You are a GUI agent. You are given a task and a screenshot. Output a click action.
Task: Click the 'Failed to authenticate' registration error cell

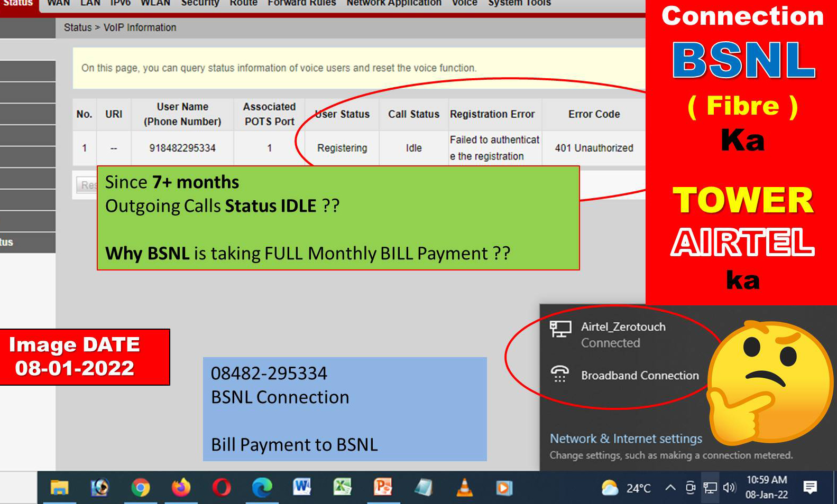tap(494, 148)
